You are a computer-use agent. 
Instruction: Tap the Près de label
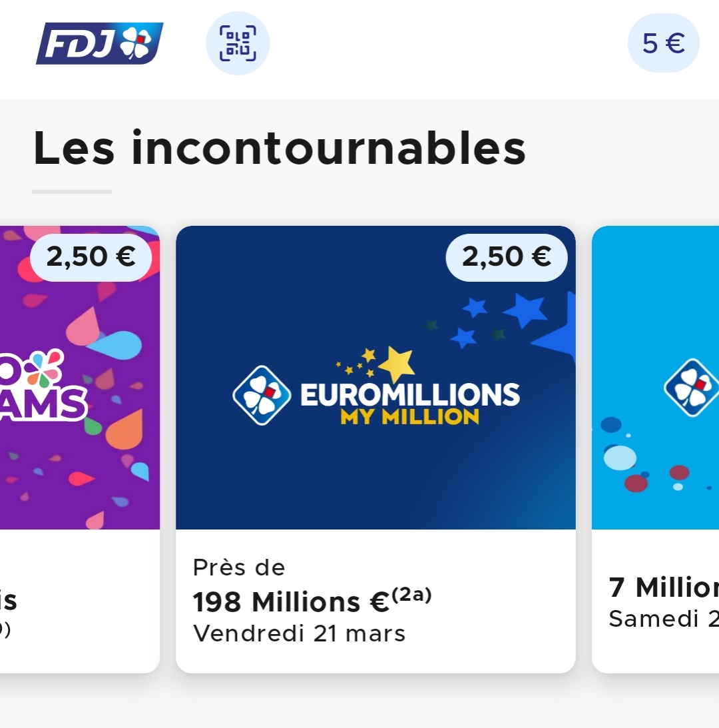[238, 567]
